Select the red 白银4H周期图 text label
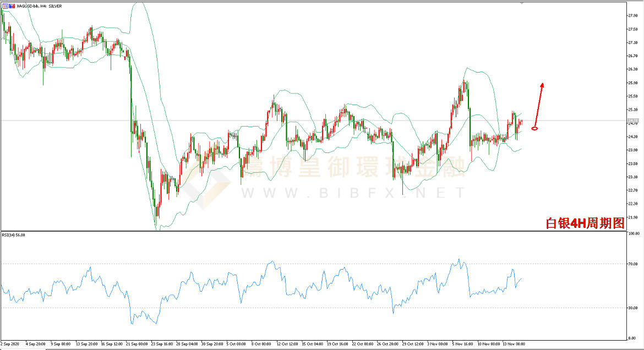Viewport: 644px width, 350px height. point(585,223)
